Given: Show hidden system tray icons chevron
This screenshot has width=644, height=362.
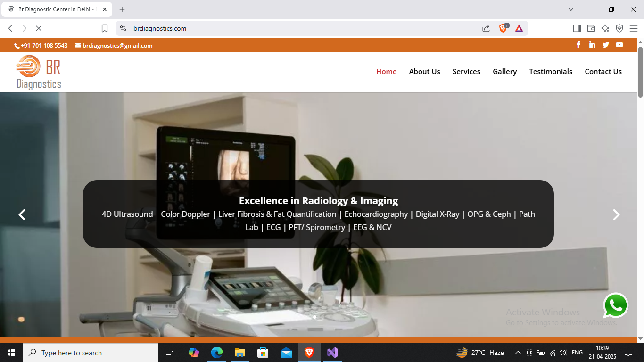Looking at the screenshot, I should [x=518, y=353].
